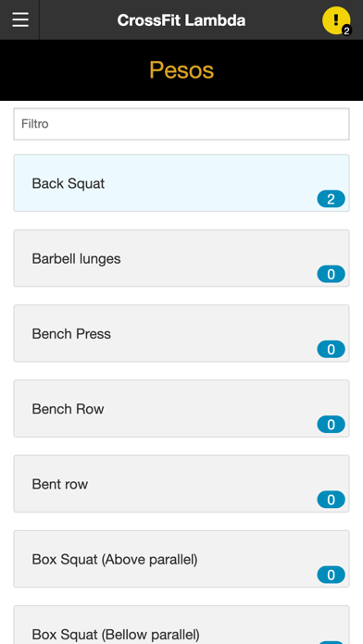The width and height of the screenshot is (363, 644).
Task: Open Box Squat (Bellow parallel)
Action: [181, 625]
